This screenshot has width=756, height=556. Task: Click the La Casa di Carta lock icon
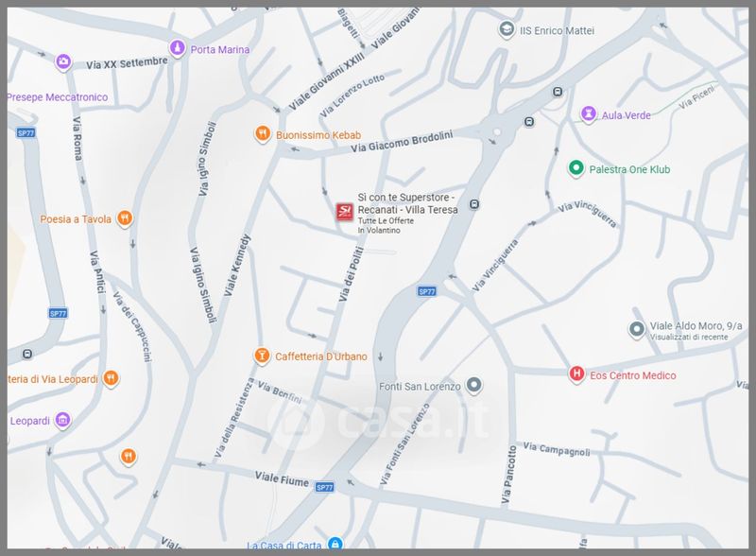tap(334, 545)
